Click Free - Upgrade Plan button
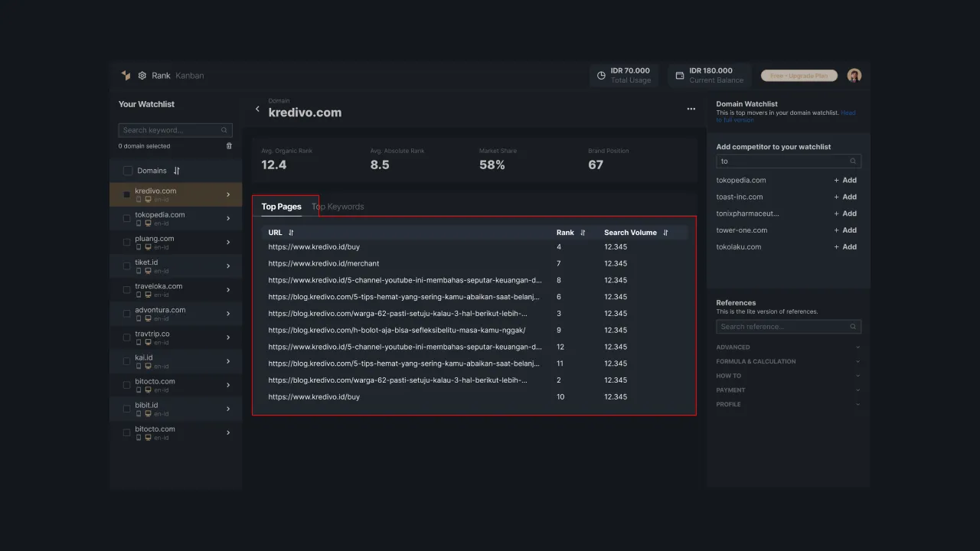This screenshot has height=551, width=980. [x=799, y=76]
